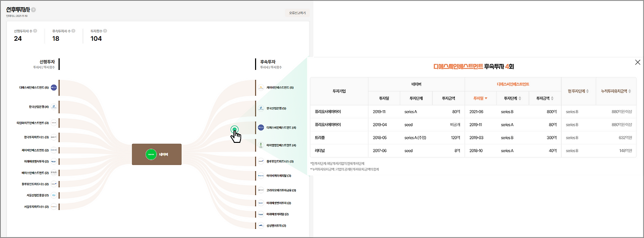Click 한국산업은행 logo in 선행투자 list

tap(54, 107)
